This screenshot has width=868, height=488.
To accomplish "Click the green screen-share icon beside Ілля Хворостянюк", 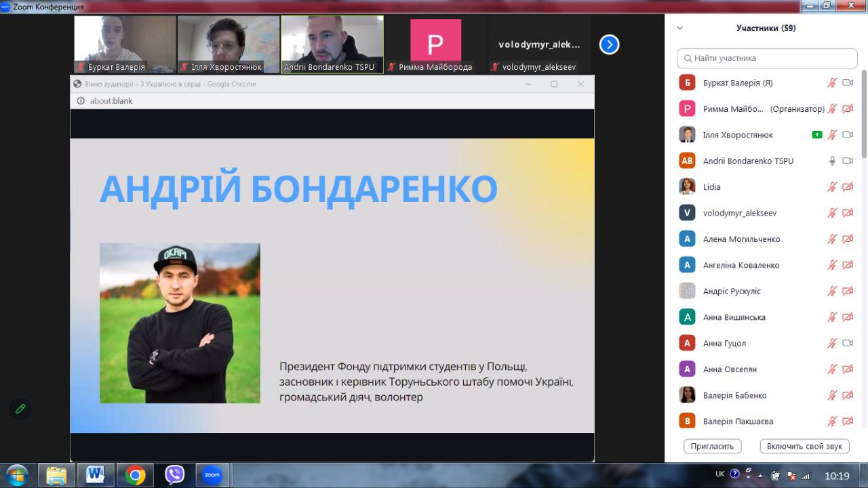I will click(816, 135).
